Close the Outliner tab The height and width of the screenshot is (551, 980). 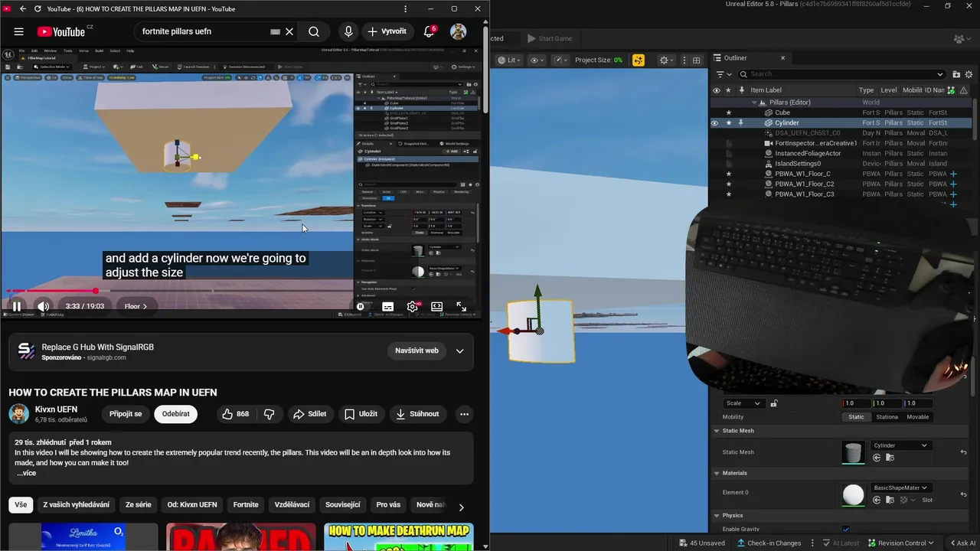point(782,57)
